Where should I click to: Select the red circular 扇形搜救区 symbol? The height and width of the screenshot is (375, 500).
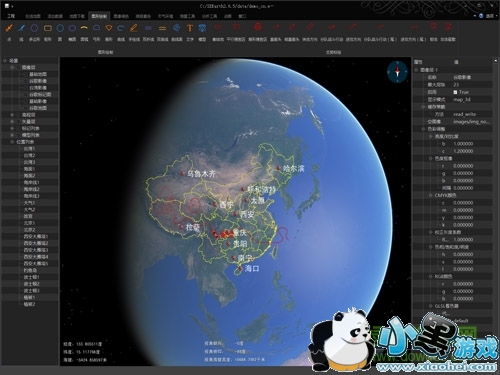click(258, 32)
